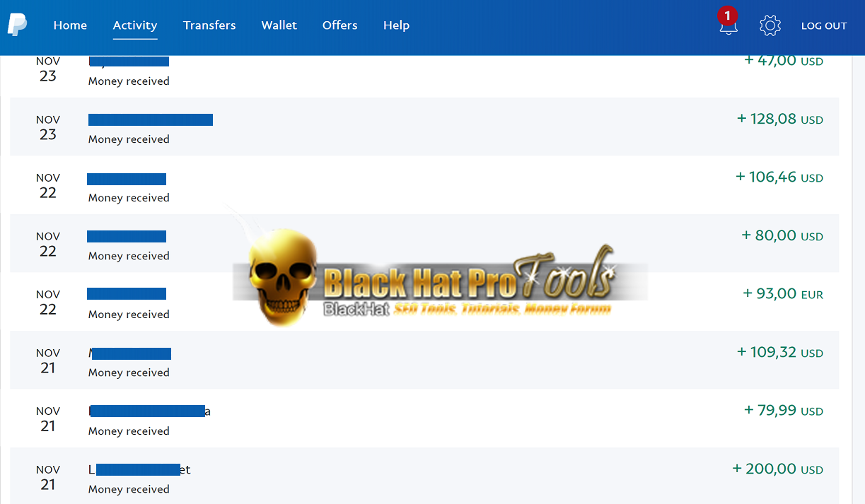Image resolution: width=865 pixels, height=504 pixels.
Task: Open account settings gear icon
Action: pos(770,25)
